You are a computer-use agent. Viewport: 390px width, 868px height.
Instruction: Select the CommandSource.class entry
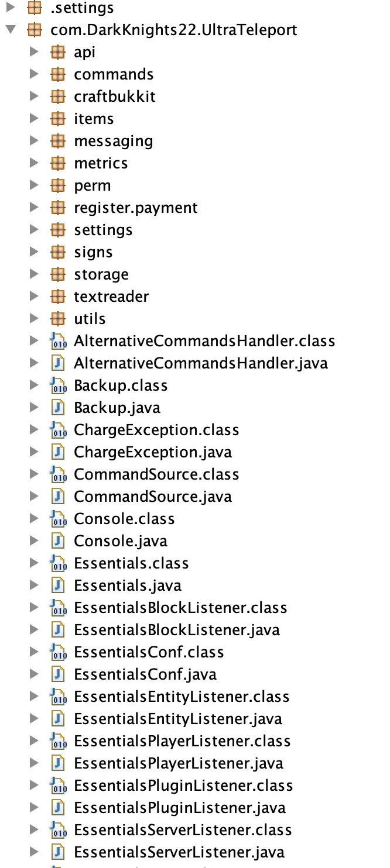[x=156, y=474]
